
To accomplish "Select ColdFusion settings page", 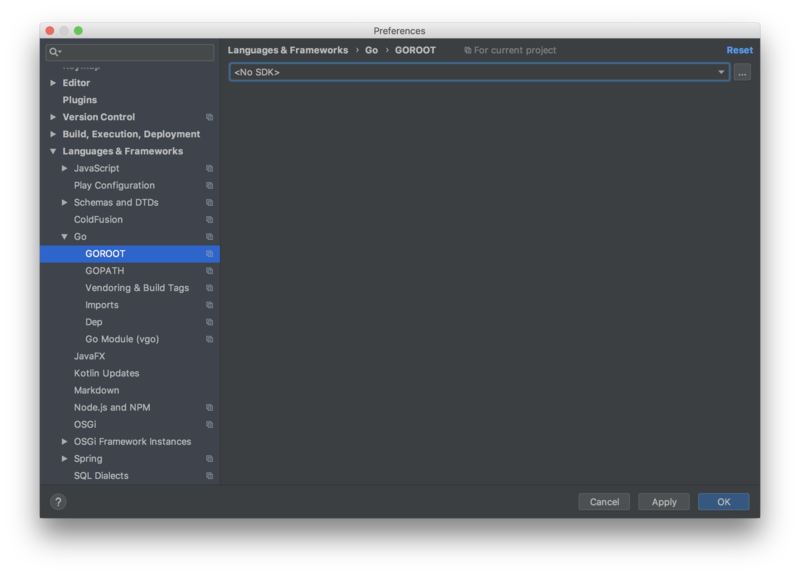I will tap(98, 220).
